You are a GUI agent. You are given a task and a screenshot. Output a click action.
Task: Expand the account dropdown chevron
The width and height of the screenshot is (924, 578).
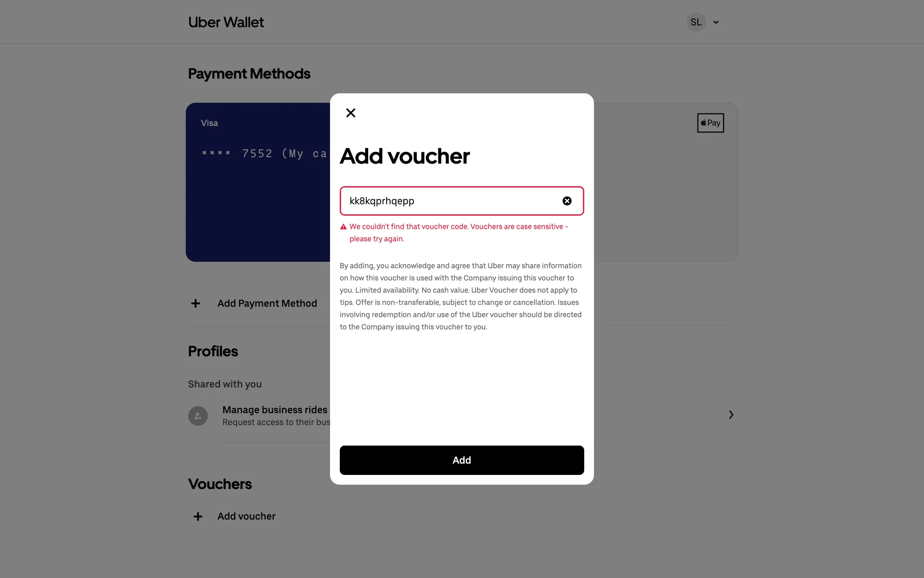716,22
